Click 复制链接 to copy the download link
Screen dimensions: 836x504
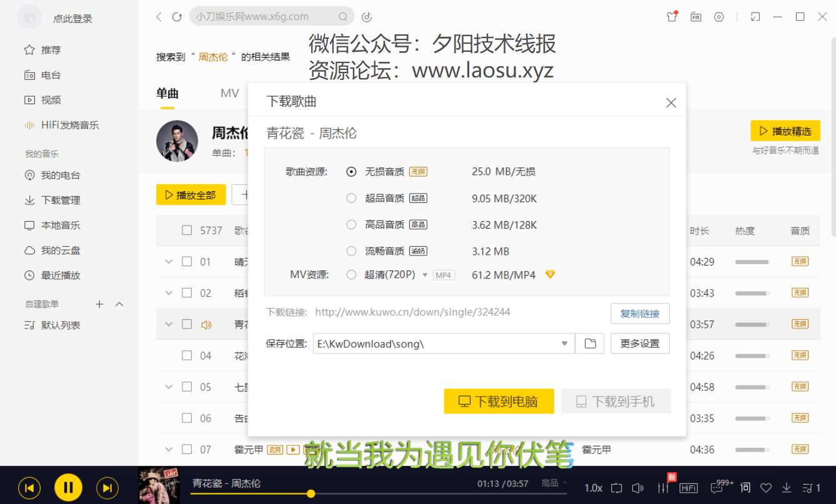(x=640, y=314)
